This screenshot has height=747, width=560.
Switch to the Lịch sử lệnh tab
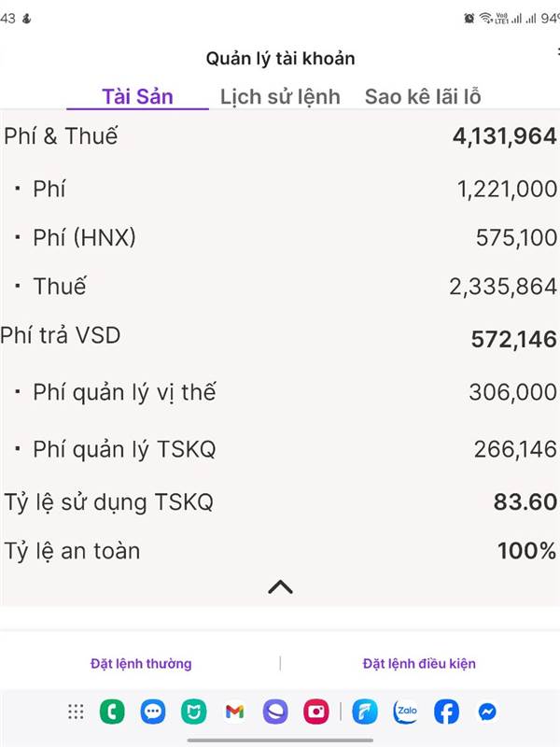pyautogui.click(x=280, y=97)
